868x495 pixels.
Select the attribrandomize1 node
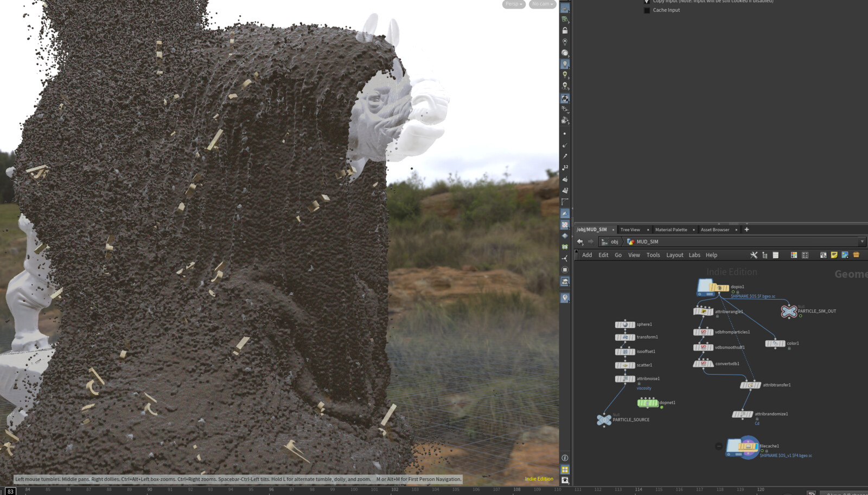pos(743,414)
